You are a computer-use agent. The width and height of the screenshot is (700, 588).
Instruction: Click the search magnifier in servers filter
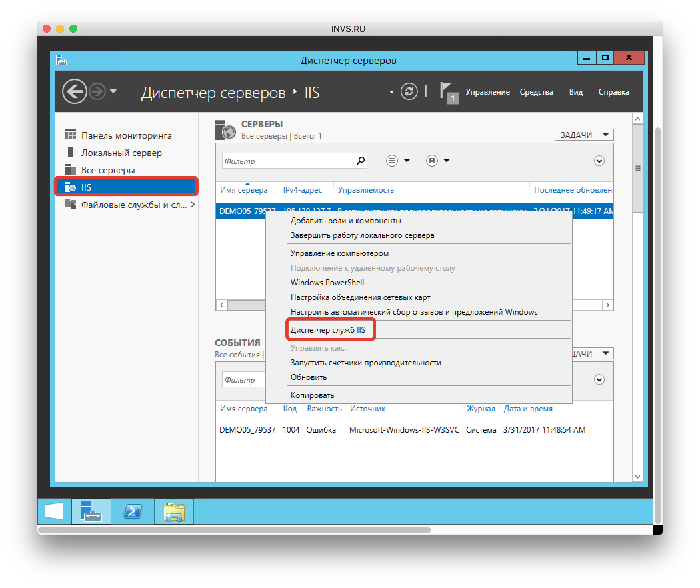[360, 161]
